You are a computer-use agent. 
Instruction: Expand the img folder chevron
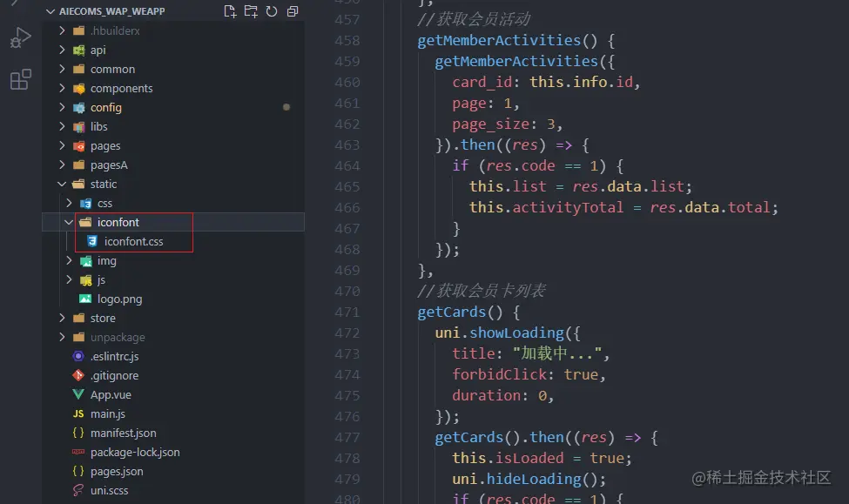[69, 260]
